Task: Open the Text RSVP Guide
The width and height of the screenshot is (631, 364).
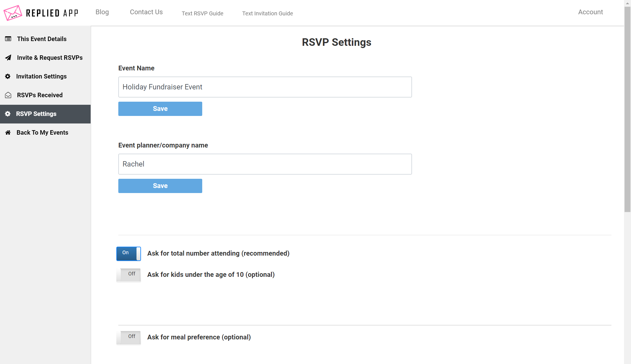Action: tap(203, 13)
